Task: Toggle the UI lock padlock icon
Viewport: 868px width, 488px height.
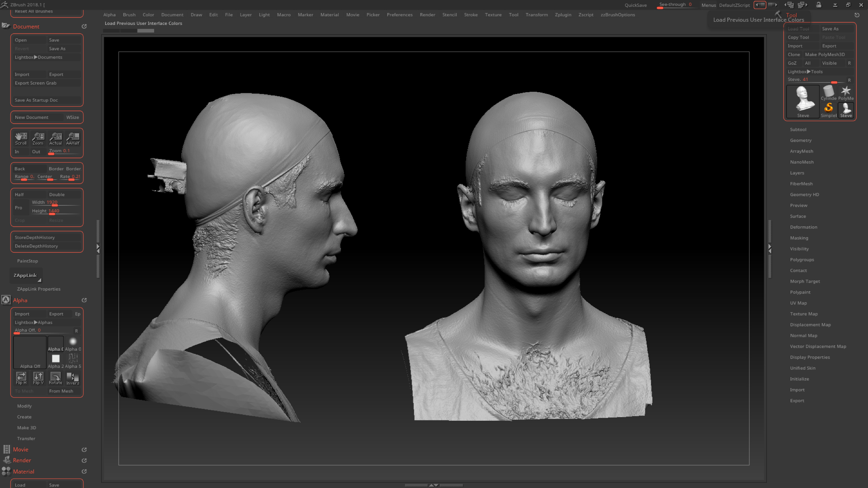Action: coord(819,5)
